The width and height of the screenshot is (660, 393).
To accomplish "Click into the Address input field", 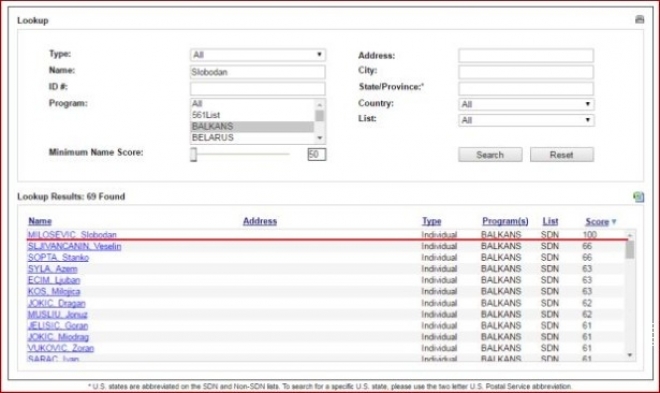I will [526, 55].
